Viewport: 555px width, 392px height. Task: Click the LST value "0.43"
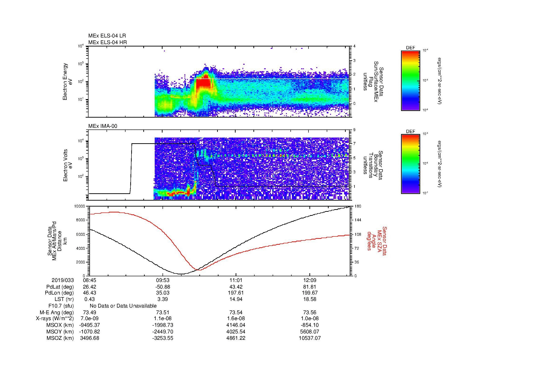click(90, 299)
